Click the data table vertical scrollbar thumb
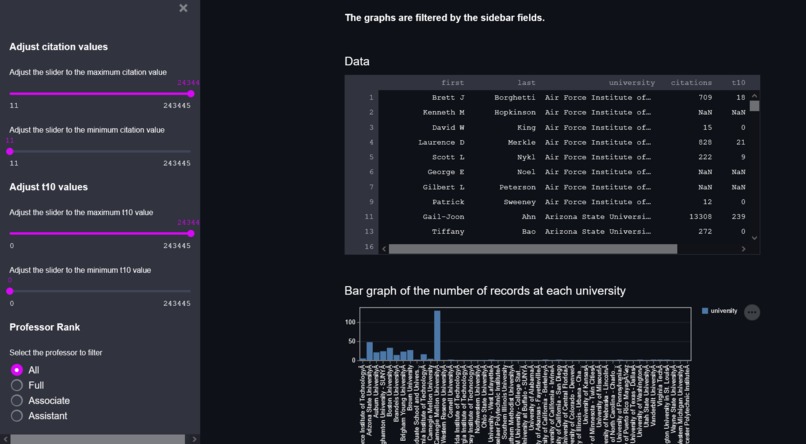 [754, 106]
